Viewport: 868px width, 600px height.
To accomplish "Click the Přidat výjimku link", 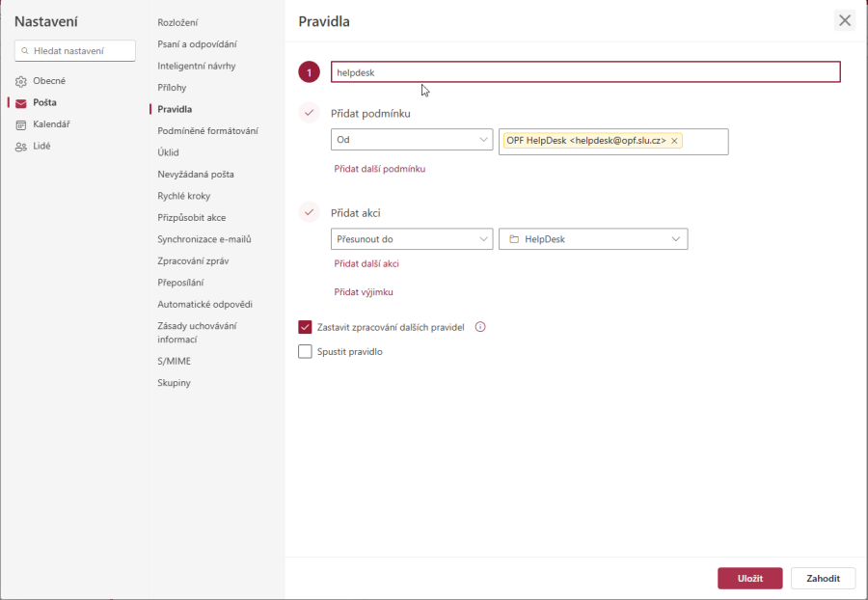I will [x=364, y=292].
